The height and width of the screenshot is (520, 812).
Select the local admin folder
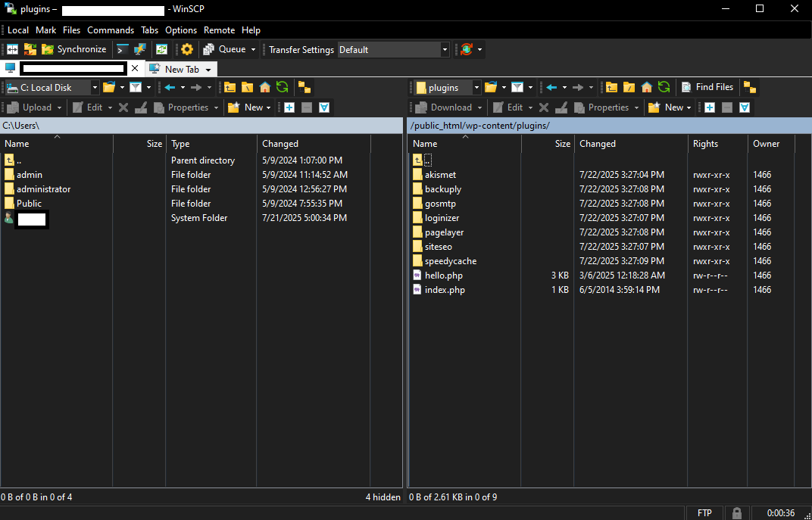click(30, 175)
